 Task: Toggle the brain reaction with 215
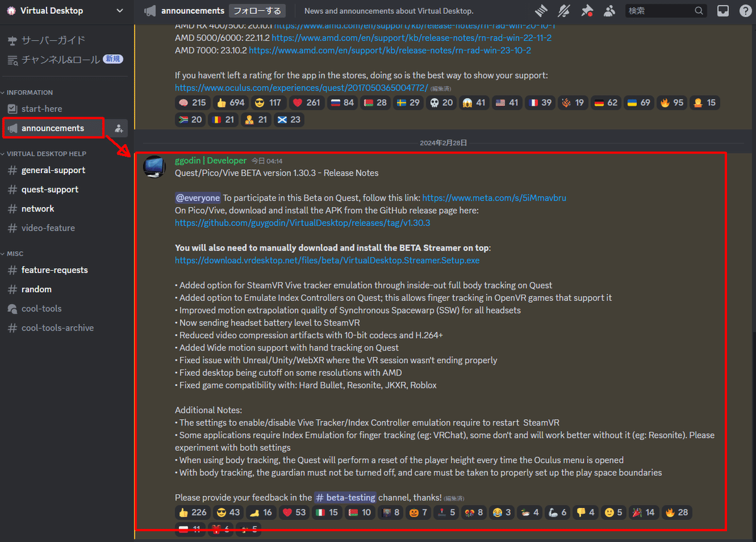pyautogui.click(x=192, y=103)
